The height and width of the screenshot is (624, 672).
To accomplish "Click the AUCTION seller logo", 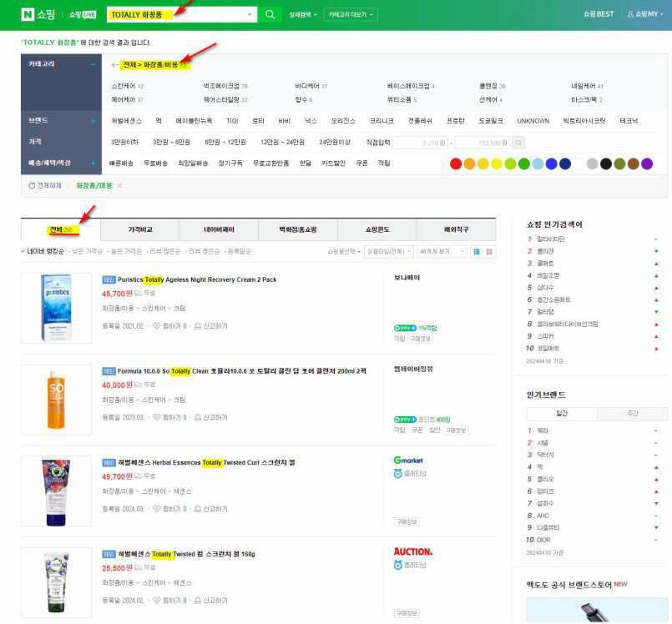I will click(413, 551).
